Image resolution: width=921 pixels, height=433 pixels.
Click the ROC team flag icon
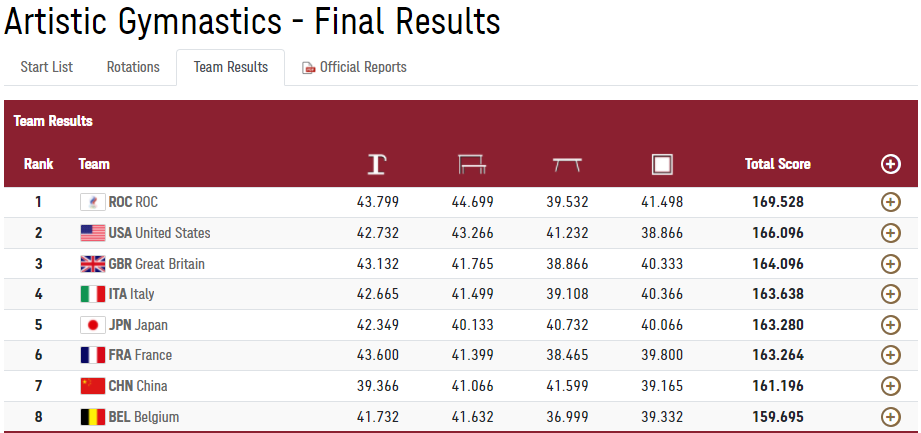point(92,202)
